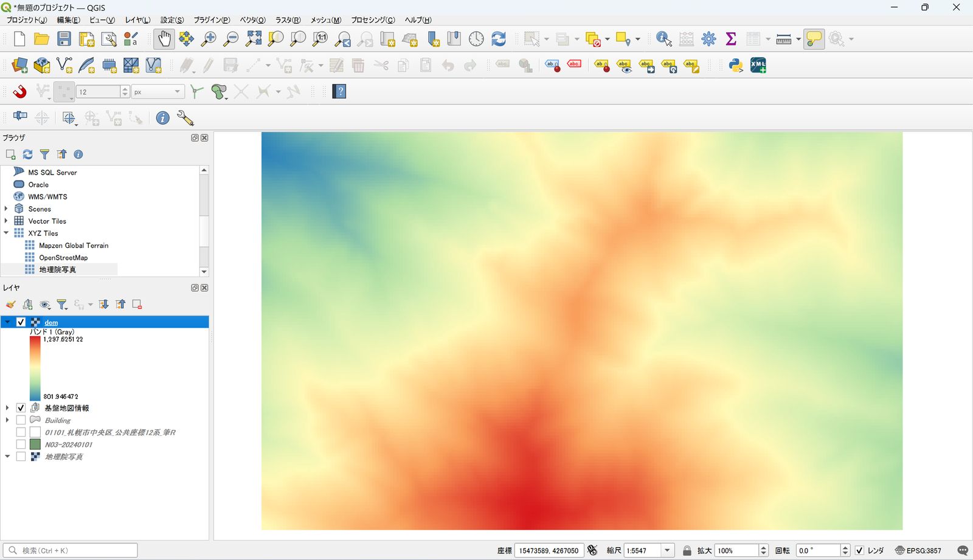Click the Zoom In magnifier tool

(209, 39)
